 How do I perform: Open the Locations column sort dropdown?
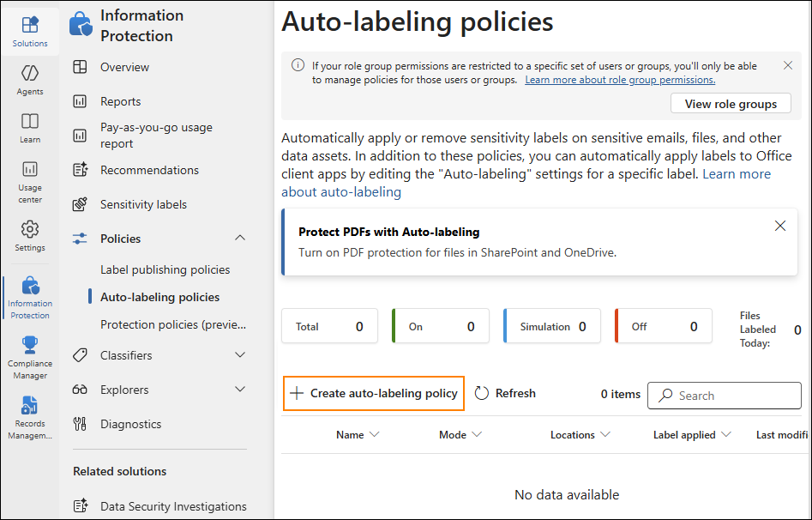(604, 434)
